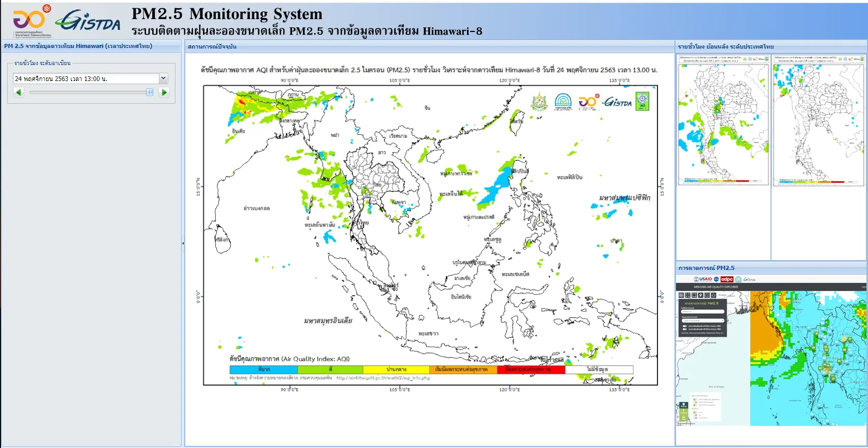Open the hourly date-time combo box arrow
Viewport: 868px width, 448px height.
click(163, 78)
